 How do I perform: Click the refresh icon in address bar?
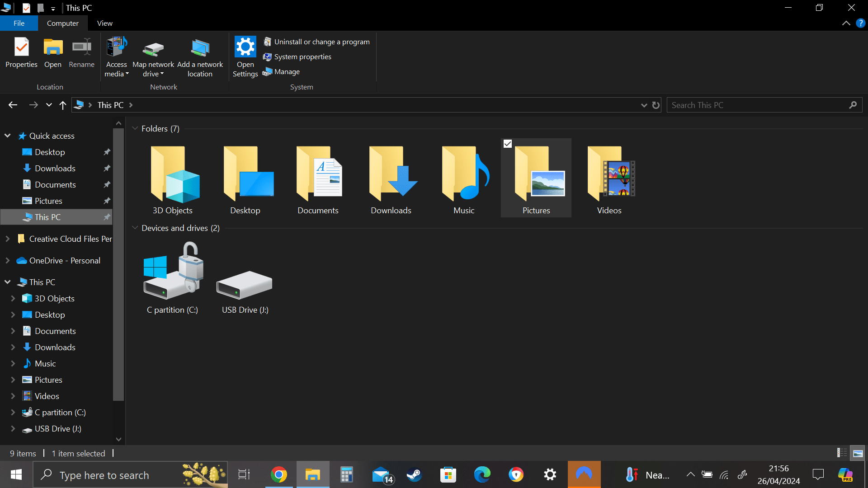click(x=656, y=105)
